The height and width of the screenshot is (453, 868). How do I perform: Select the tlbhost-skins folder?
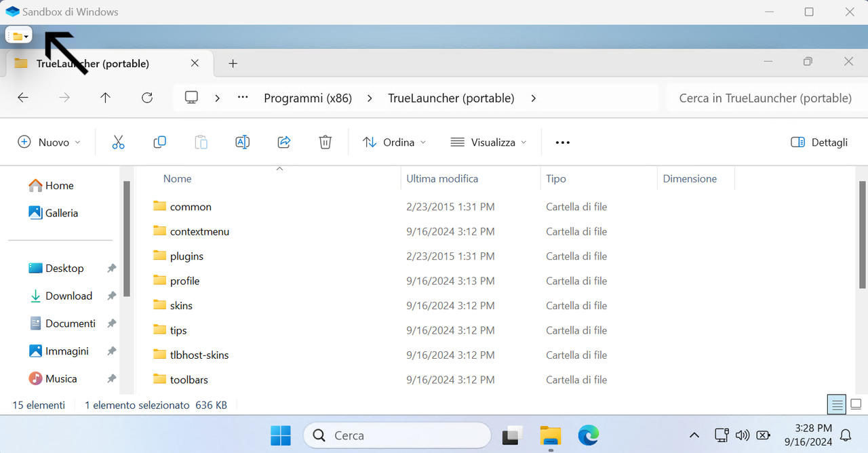click(x=199, y=355)
